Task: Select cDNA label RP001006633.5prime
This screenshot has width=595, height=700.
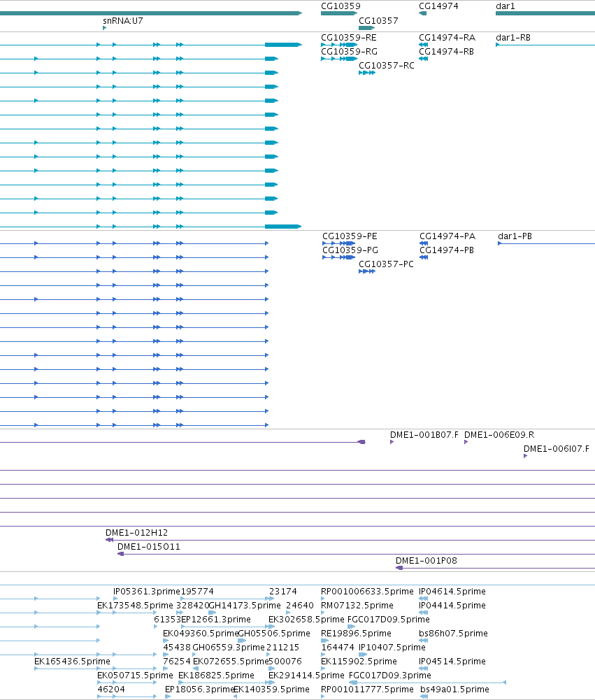Action: point(367,592)
